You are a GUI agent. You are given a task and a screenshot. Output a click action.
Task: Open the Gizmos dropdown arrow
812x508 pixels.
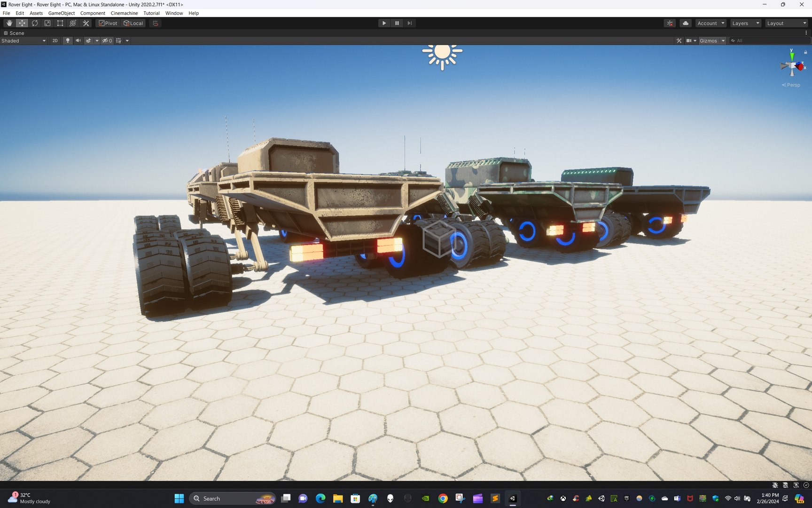(723, 41)
